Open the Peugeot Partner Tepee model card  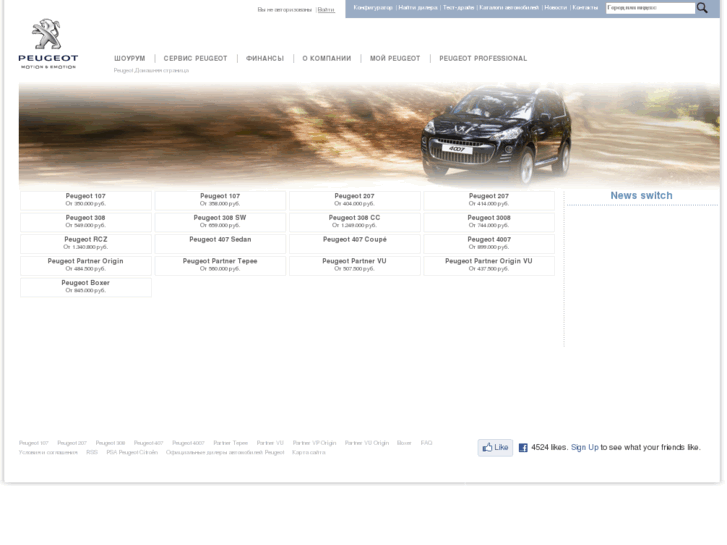tap(220, 266)
